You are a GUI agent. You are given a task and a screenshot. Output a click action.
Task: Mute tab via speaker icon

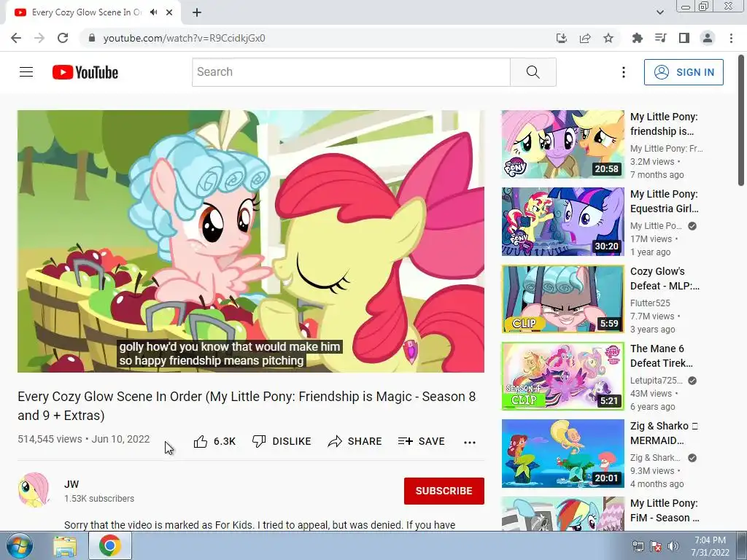[x=153, y=12]
